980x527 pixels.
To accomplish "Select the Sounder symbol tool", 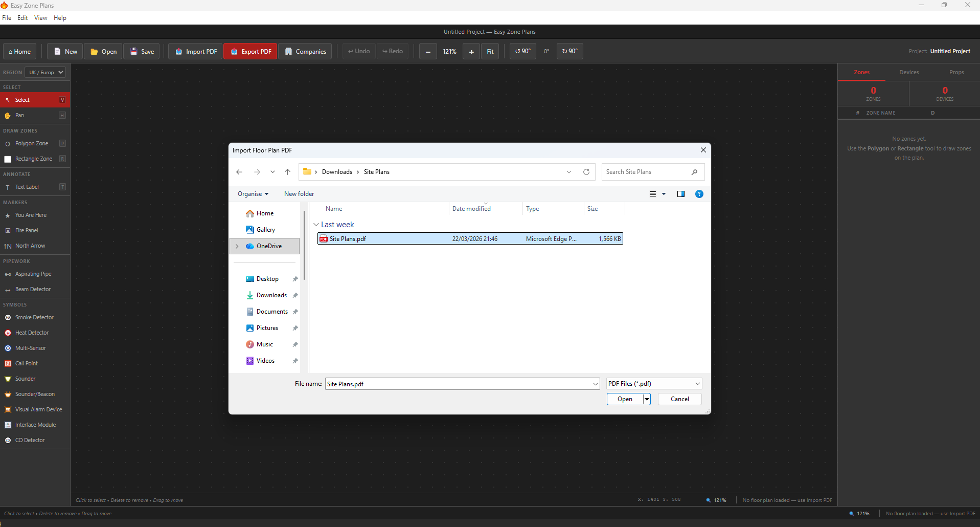I will (x=35, y=379).
